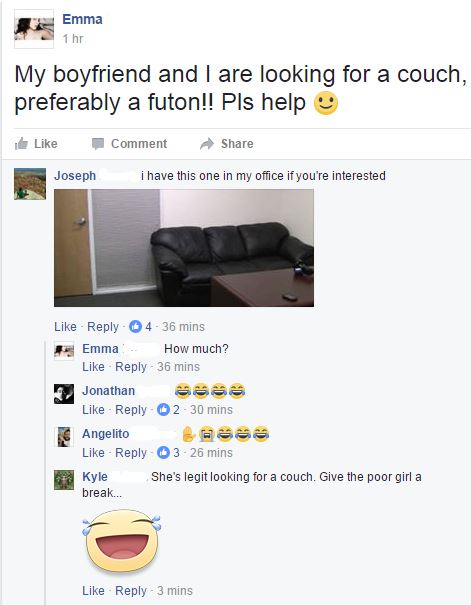Open Emma's name link in the post header

tap(83, 19)
